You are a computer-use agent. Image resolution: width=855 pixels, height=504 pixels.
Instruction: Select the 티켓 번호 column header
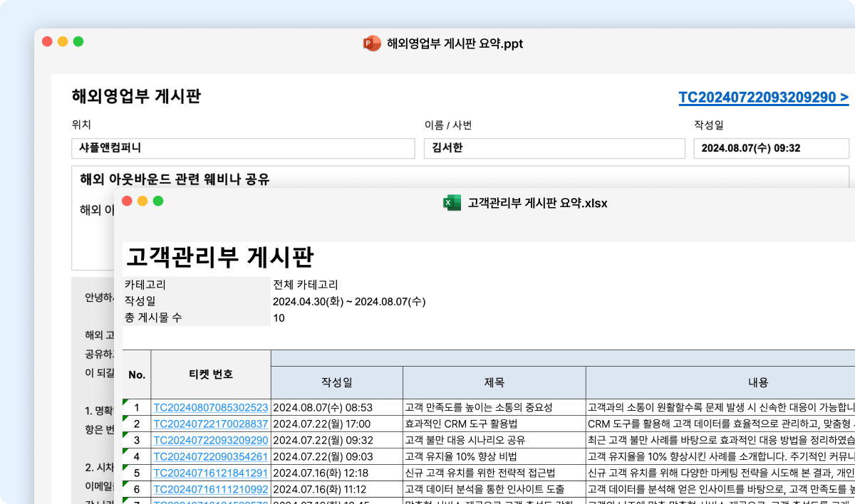point(211,374)
